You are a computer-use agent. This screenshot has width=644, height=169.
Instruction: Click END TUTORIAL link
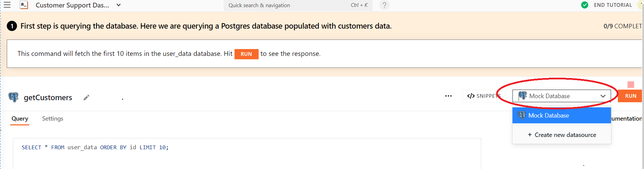[613, 5]
